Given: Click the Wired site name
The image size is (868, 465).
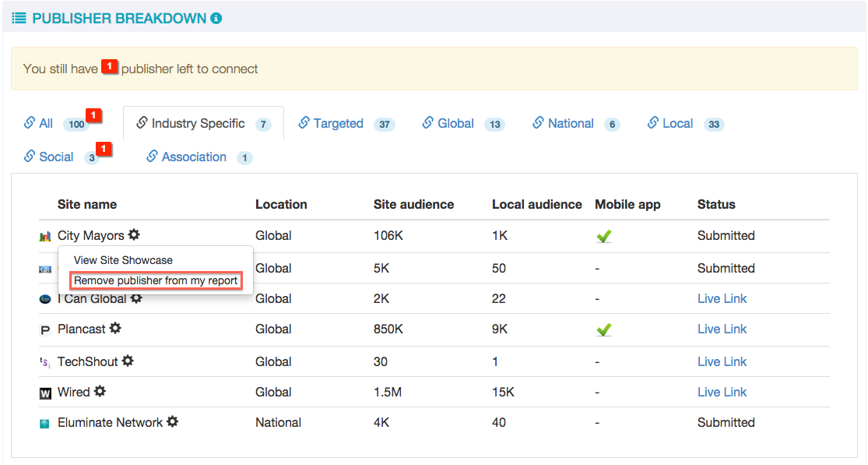Looking at the screenshot, I should (74, 392).
